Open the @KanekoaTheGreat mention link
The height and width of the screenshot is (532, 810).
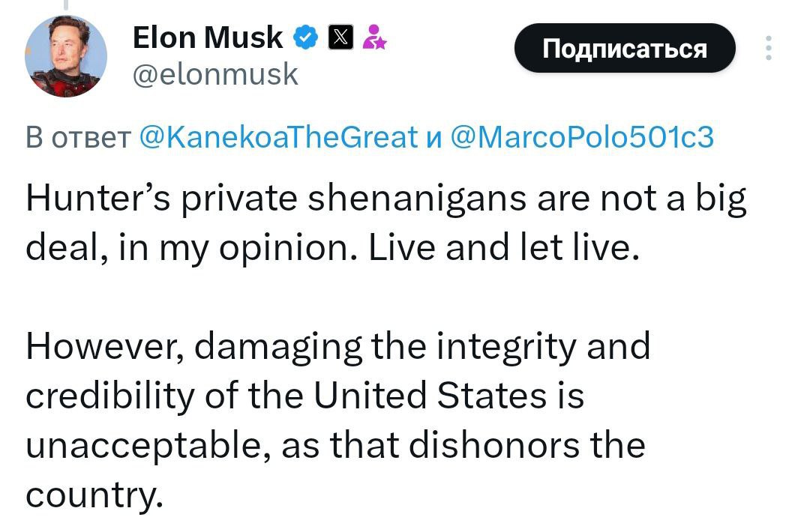pos(279,136)
